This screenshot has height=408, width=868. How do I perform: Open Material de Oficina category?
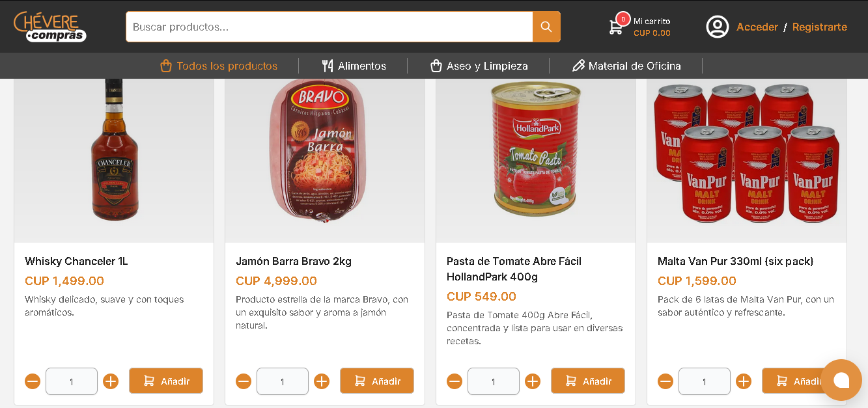(626, 66)
